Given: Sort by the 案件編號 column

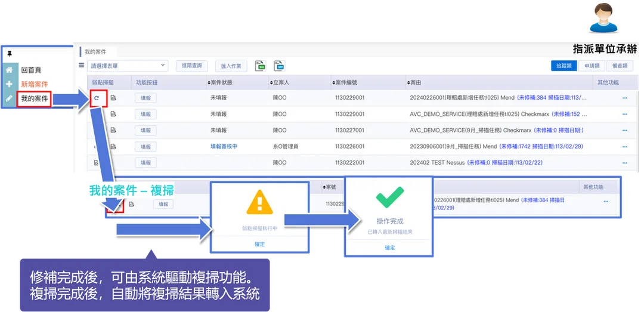Looking at the screenshot, I should 344,83.
